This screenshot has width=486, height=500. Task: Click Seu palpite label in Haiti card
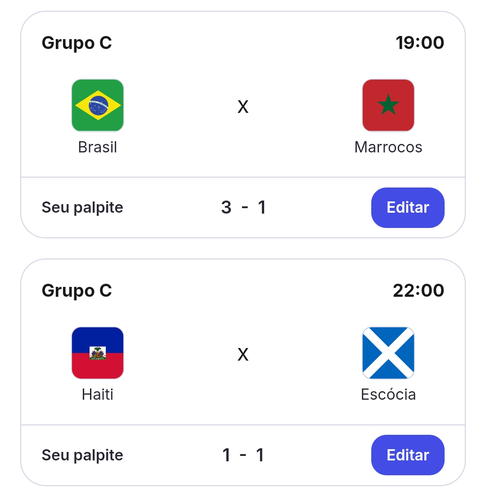(x=82, y=455)
